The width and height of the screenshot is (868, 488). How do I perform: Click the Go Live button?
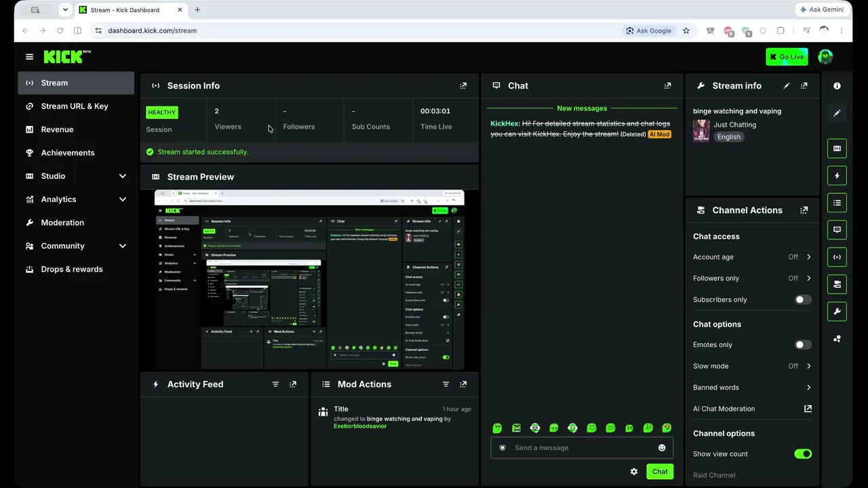pos(787,57)
